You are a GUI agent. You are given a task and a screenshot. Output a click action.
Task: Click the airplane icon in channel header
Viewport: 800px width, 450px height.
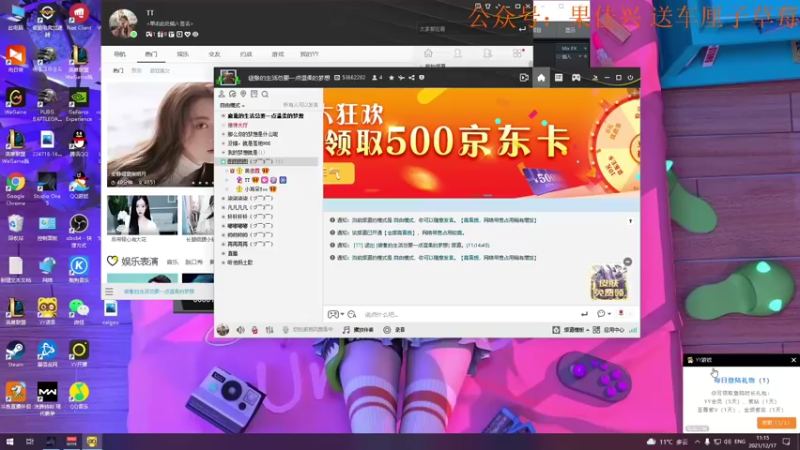pos(402,78)
